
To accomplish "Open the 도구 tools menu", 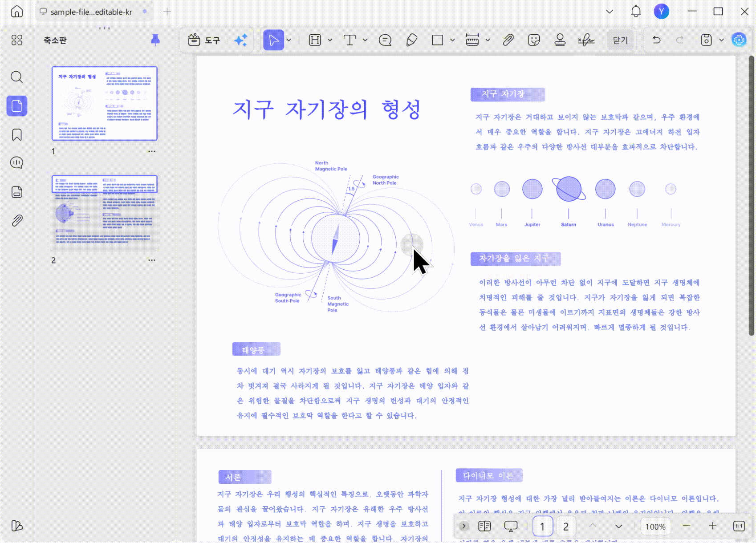I will point(204,40).
